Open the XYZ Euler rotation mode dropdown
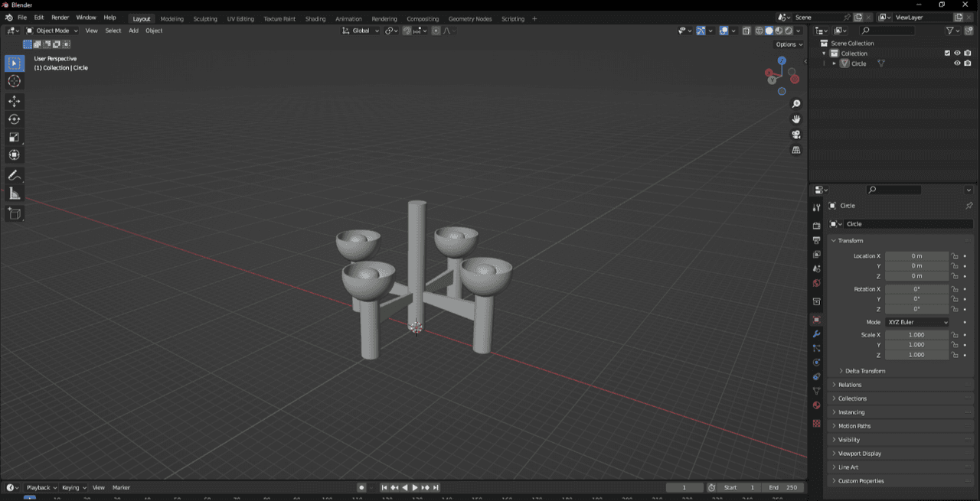This screenshot has width=980, height=501. coord(917,322)
